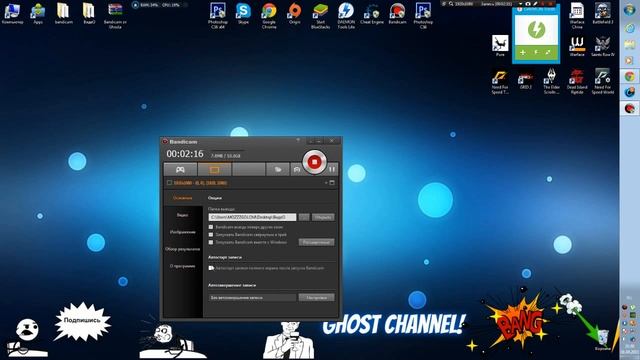The image size is (640, 360).
Task: Click lightning disc image in DAEMON gadget
Action: [x=536, y=29]
